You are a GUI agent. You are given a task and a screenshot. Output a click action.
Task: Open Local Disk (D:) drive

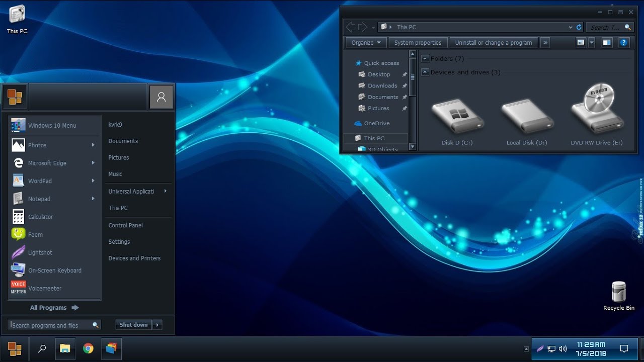pyautogui.click(x=527, y=122)
